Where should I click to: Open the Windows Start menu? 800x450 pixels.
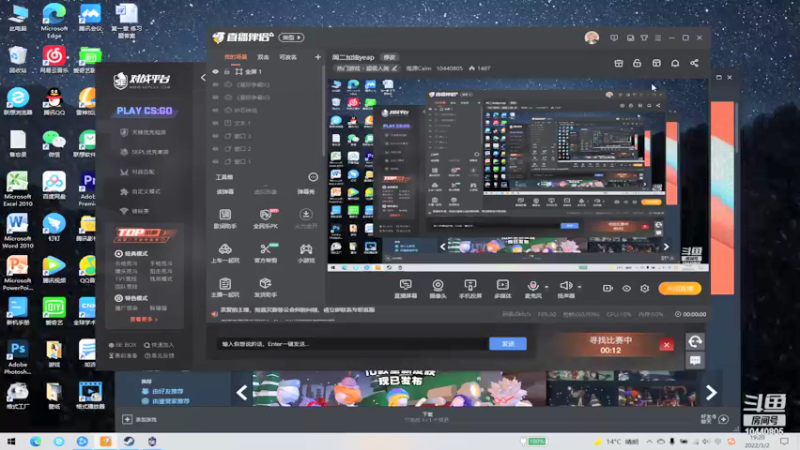[11, 441]
